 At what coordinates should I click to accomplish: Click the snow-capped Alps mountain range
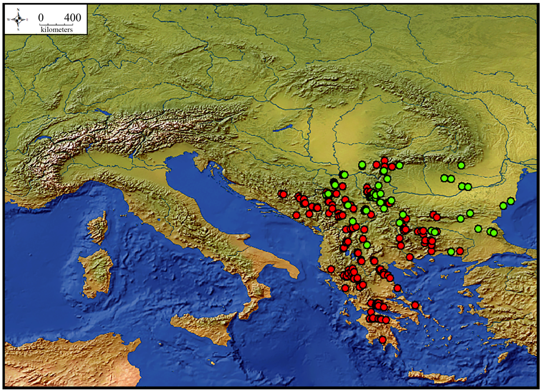115,136
